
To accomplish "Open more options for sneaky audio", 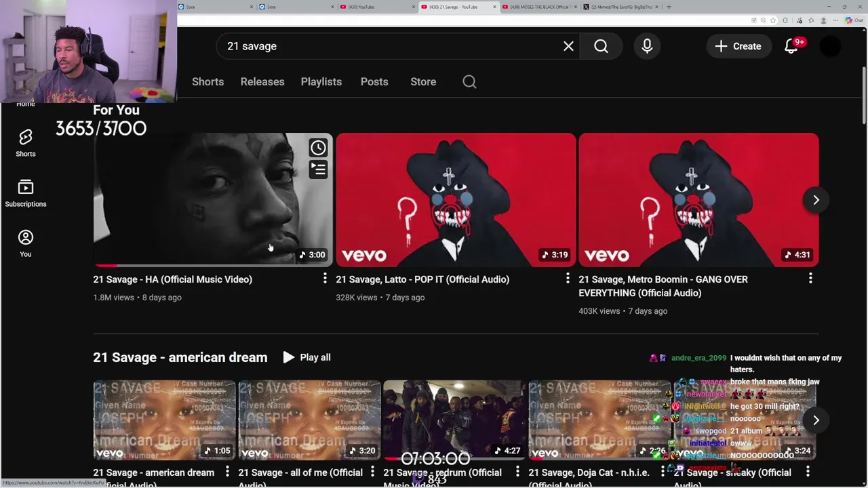I will [808, 471].
